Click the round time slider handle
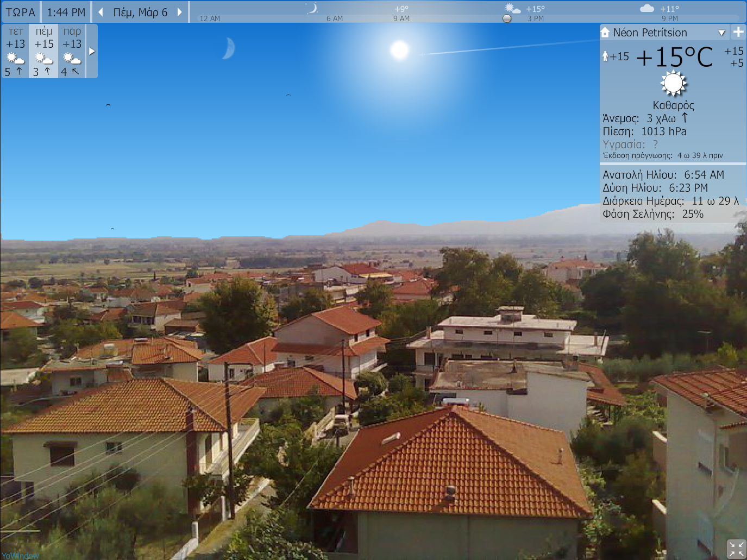 507,18
